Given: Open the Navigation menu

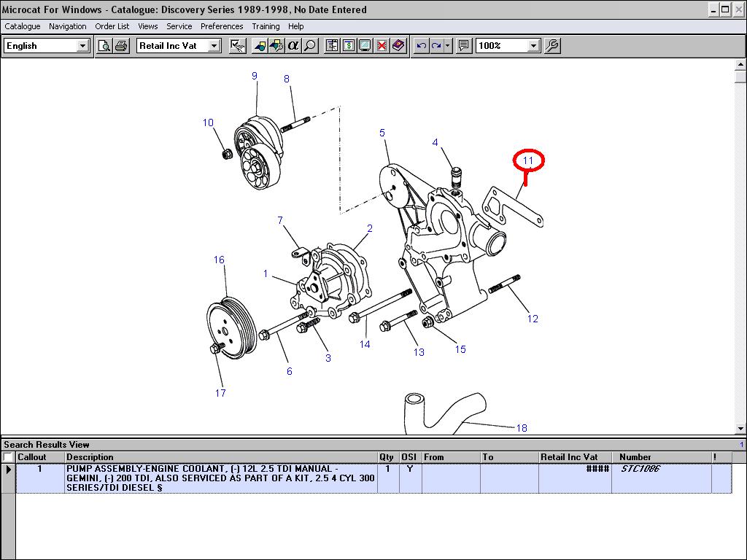Looking at the screenshot, I should [x=67, y=26].
